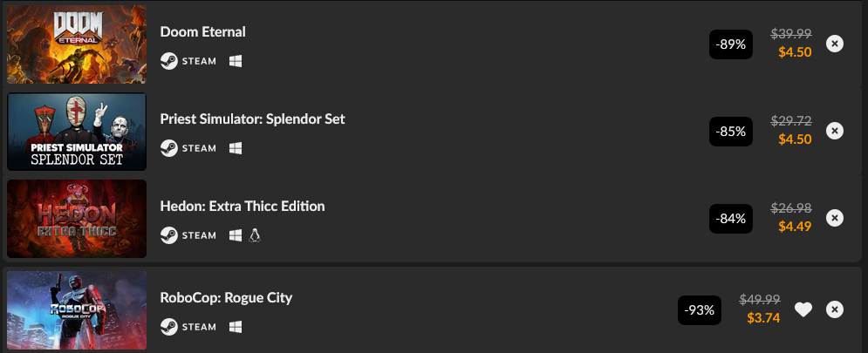868x353 pixels.
Task: Click the Windows icon under Doom Eternal
Action: pos(236,61)
